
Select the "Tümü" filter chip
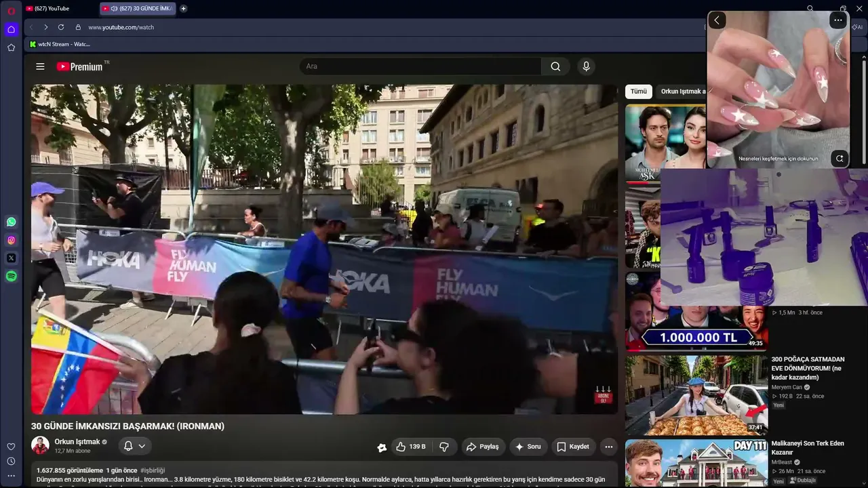639,91
